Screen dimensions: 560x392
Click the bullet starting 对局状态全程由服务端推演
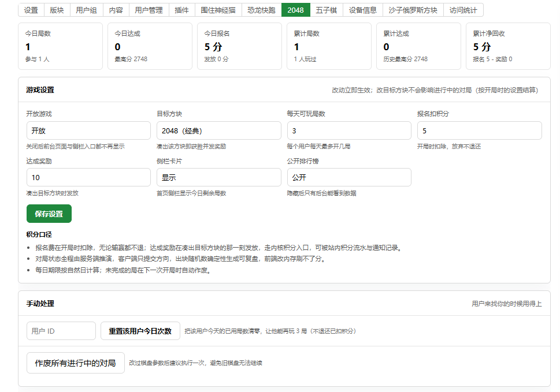coord(181,259)
